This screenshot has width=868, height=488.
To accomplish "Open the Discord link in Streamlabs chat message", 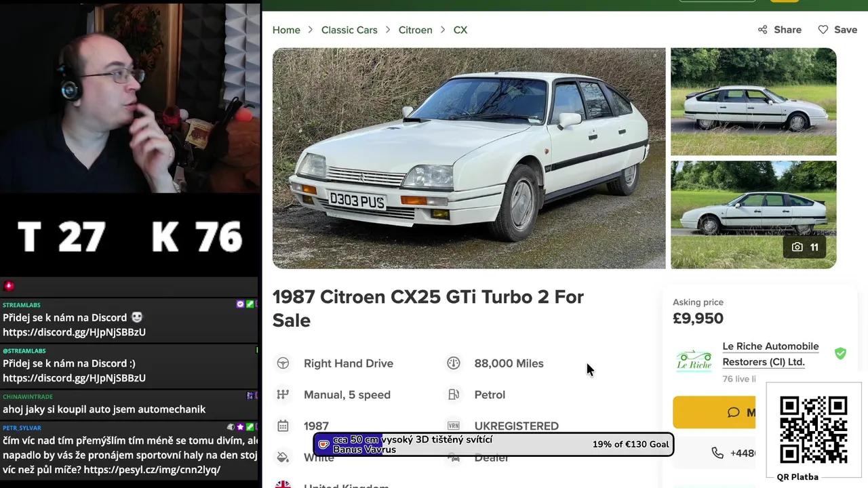I will pyautogui.click(x=74, y=332).
